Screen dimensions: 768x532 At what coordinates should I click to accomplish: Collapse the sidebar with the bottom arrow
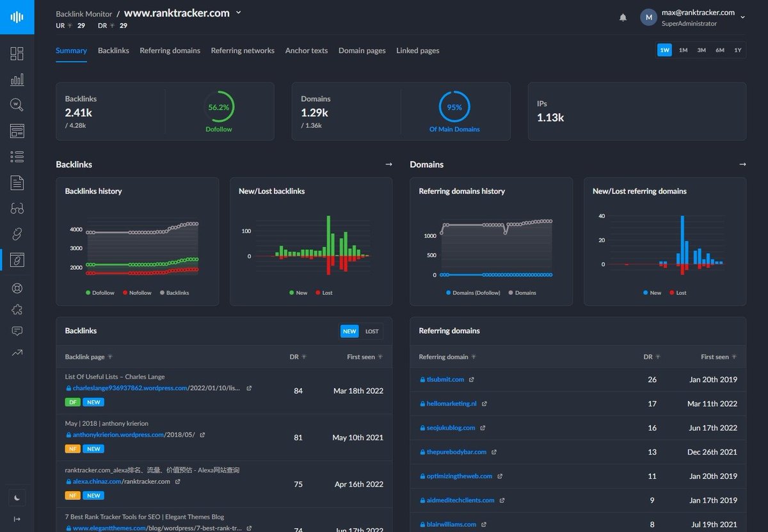[17, 519]
